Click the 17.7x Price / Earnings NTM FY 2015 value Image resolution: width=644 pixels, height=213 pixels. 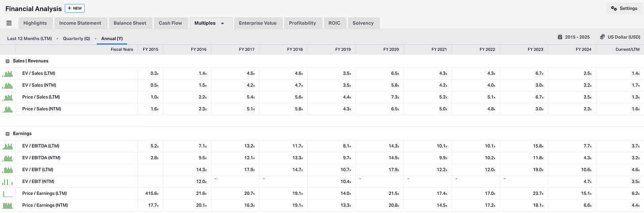click(x=153, y=206)
